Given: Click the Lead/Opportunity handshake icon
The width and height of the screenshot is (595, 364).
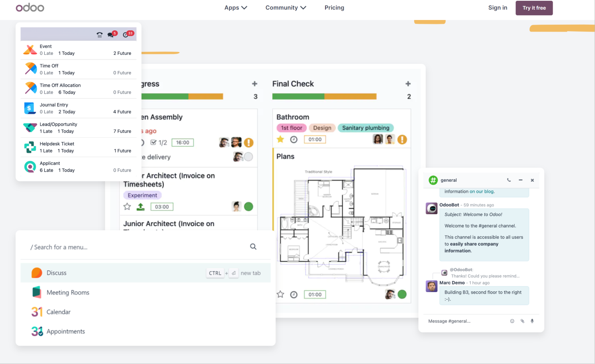Looking at the screenshot, I should tap(30, 128).
